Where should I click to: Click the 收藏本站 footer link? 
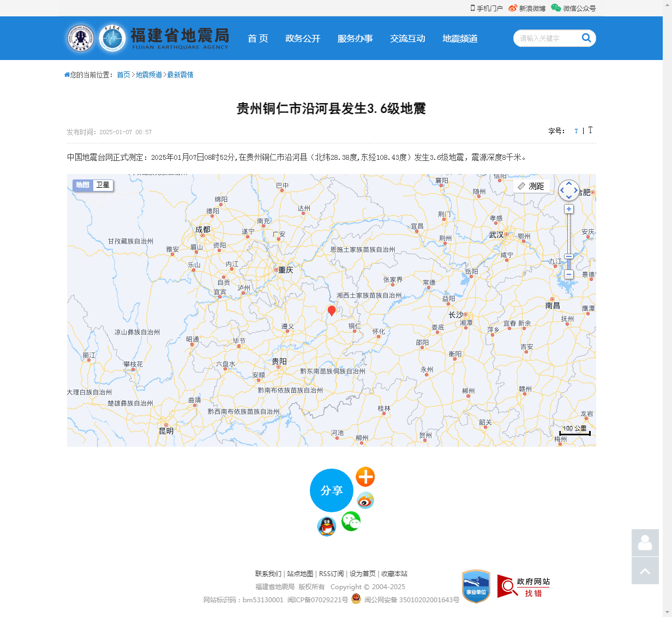pos(394,573)
